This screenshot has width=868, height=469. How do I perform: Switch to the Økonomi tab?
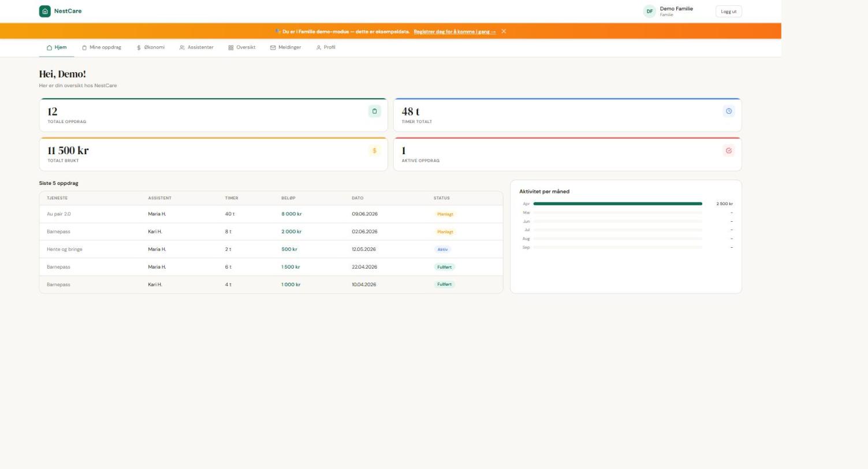point(151,47)
